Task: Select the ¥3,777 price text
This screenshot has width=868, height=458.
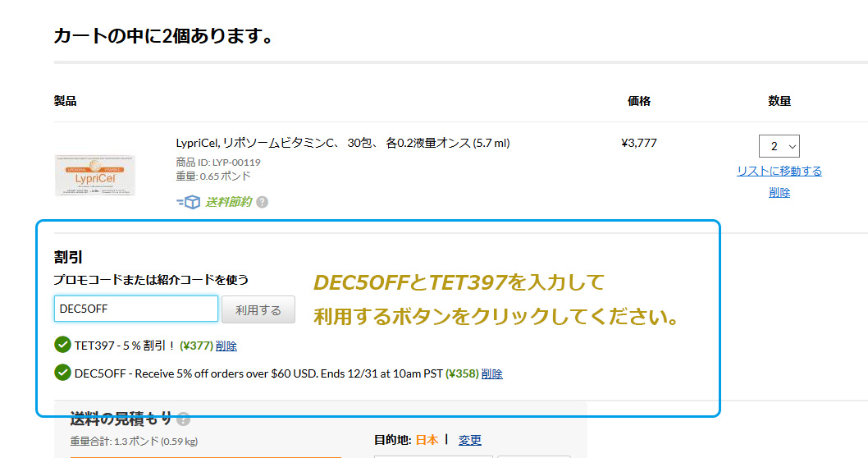Action: click(x=639, y=143)
